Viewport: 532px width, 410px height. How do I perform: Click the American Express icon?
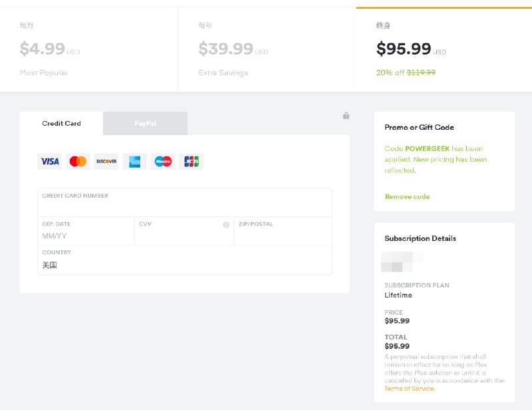[x=135, y=161]
